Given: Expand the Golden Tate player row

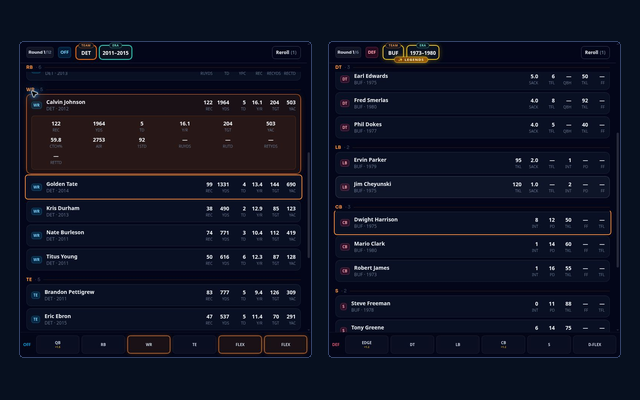Looking at the screenshot, I should 164,187.
